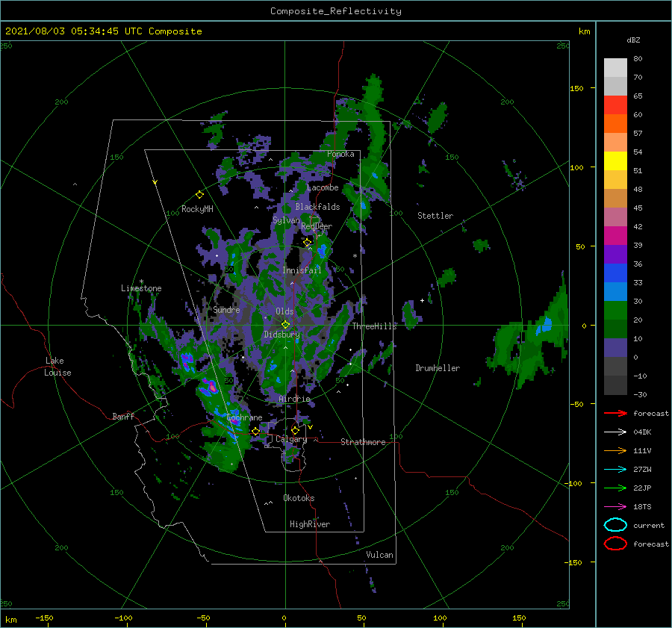Viewport: 672px width, 628px height.
Task: Click the yellow diamond marker above the Calgary label
Action: click(x=295, y=430)
